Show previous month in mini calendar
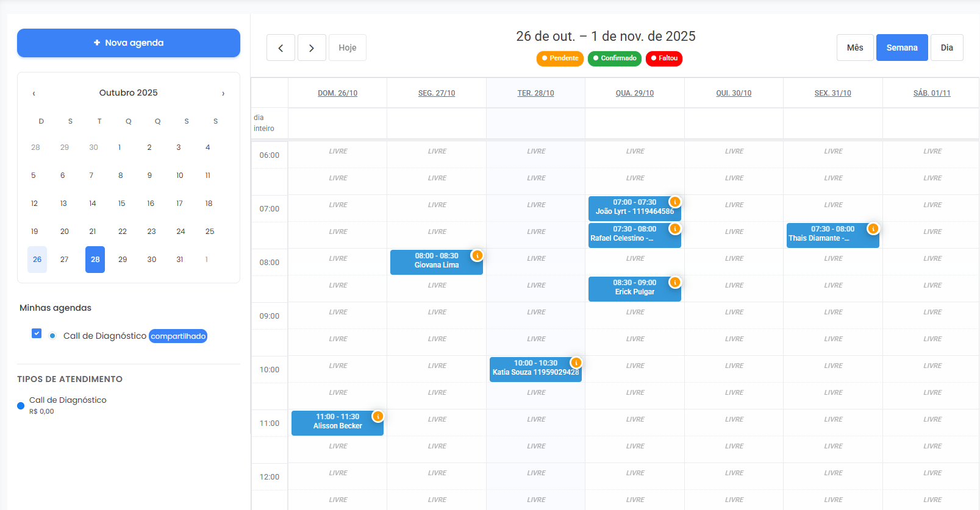 [34, 93]
